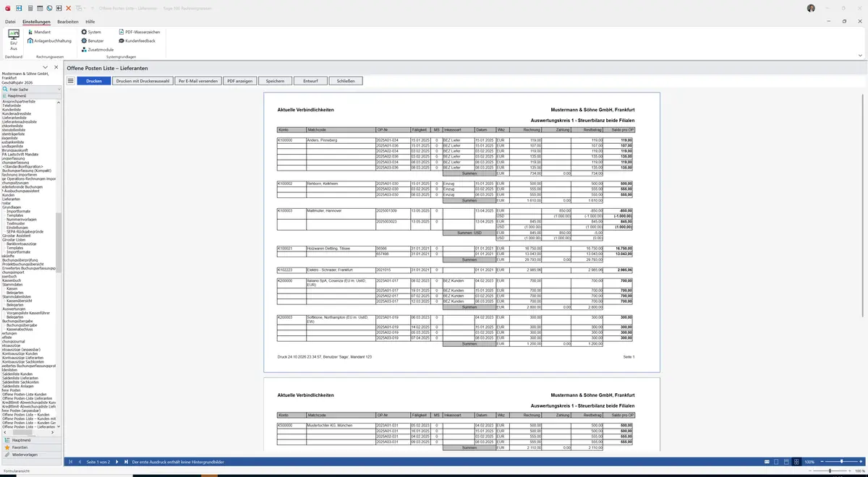
Task: Open the Datei menu
Action: click(10, 22)
